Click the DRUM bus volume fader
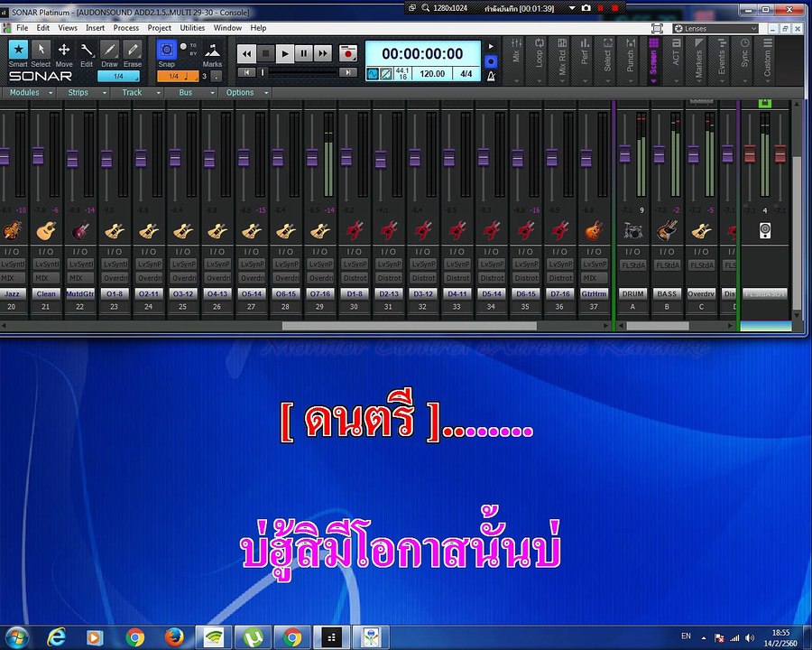 click(x=625, y=153)
